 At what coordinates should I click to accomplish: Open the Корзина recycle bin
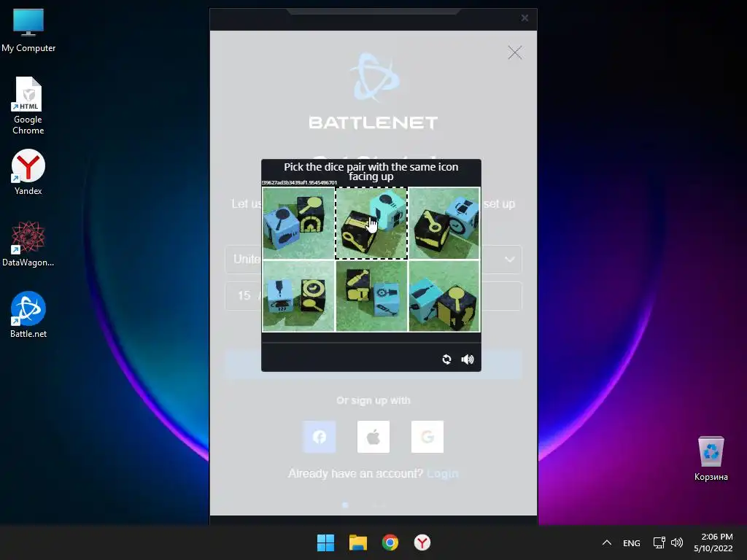coord(711,459)
